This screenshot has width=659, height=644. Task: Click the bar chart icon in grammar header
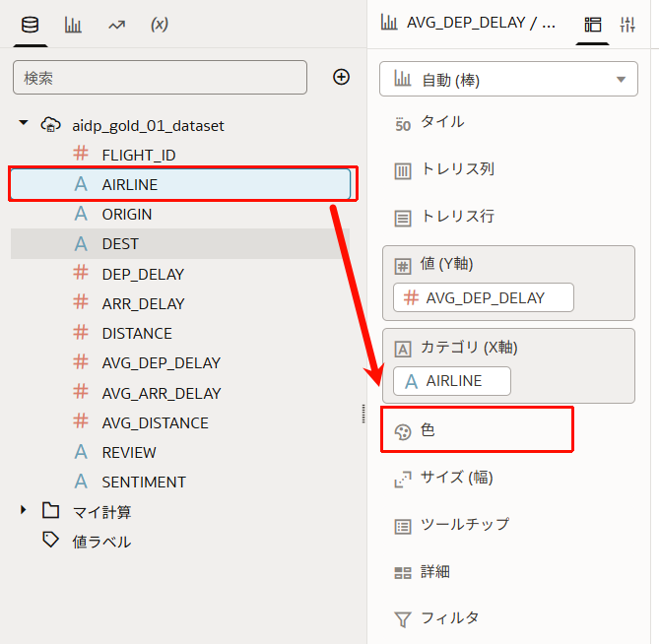pyautogui.click(x=389, y=22)
